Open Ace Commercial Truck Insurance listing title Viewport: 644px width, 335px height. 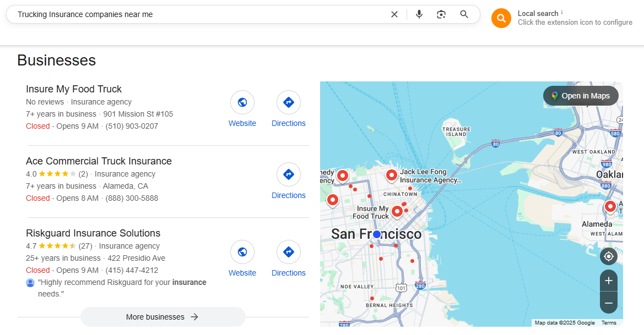pyautogui.click(x=99, y=161)
